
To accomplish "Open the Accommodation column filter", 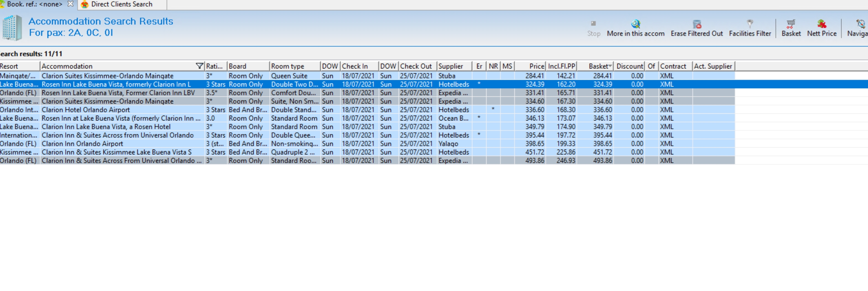I will (200, 66).
